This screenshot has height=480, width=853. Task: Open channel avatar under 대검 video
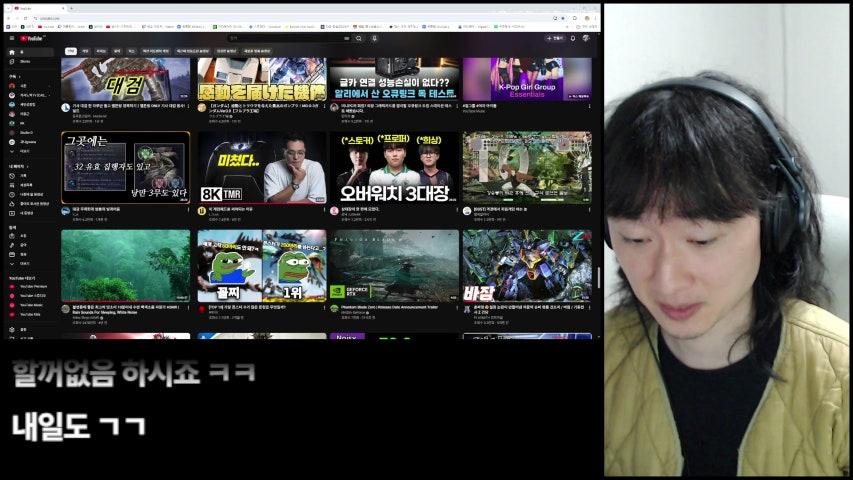click(x=66, y=108)
